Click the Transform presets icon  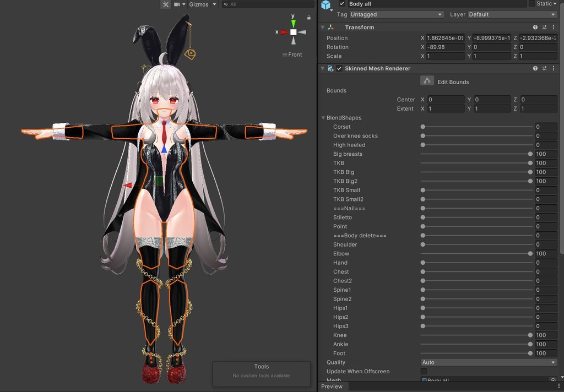pyautogui.click(x=544, y=26)
